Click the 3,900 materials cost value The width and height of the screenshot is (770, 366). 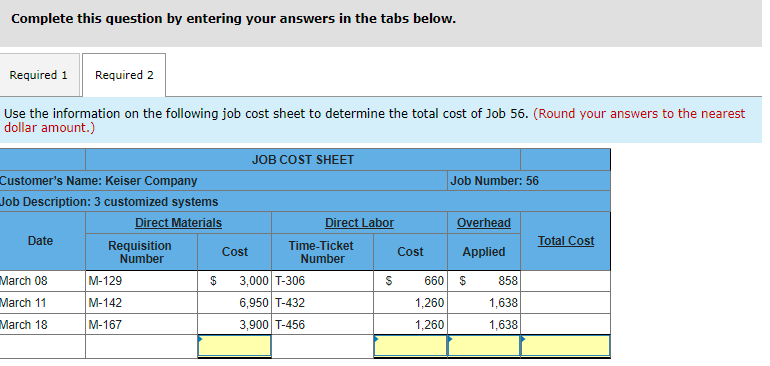pyautogui.click(x=254, y=325)
